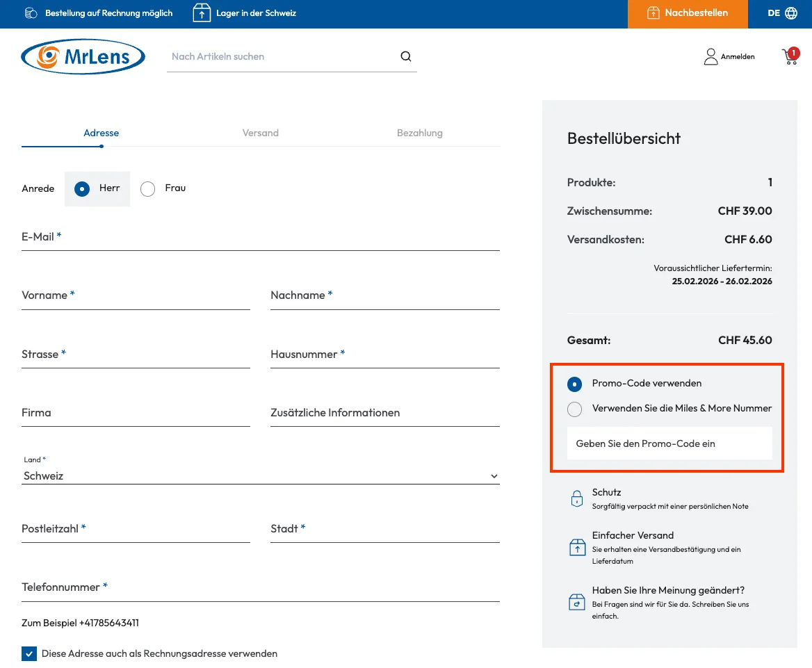Open the shopping cart icon
The height and width of the screenshot is (668, 812).
tap(790, 56)
